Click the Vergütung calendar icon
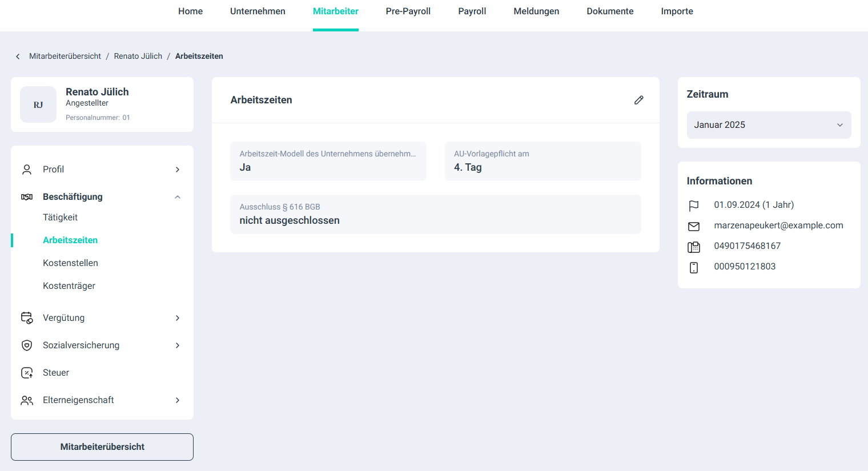Viewport: 868px width, 471px height. click(x=27, y=318)
